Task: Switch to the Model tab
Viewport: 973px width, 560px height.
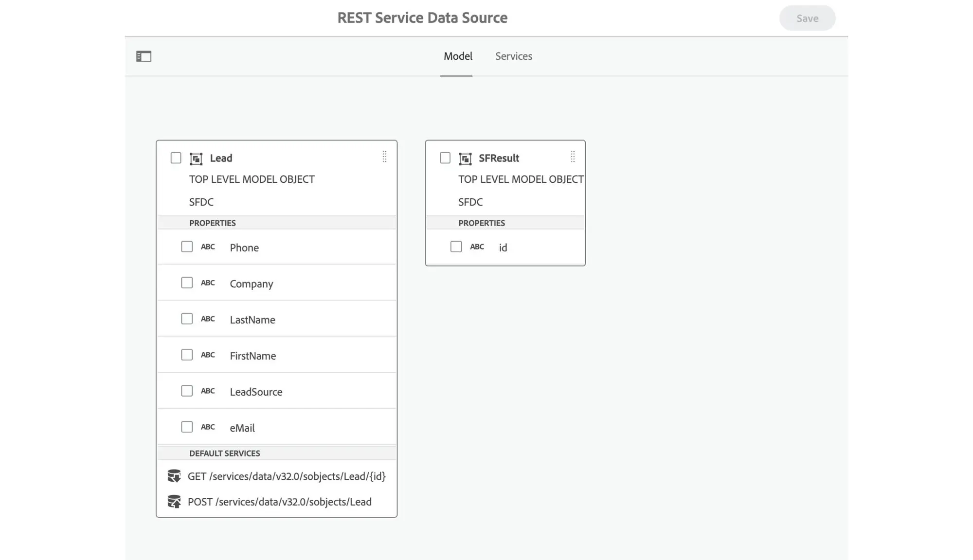Action: tap(457, 56)
